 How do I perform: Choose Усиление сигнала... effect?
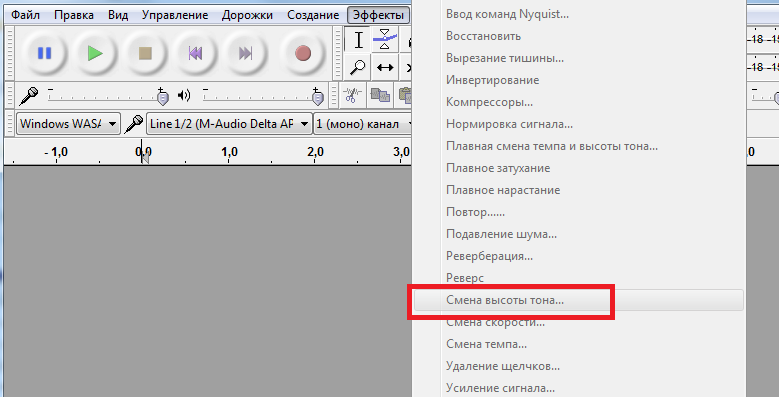coord(579,388)
